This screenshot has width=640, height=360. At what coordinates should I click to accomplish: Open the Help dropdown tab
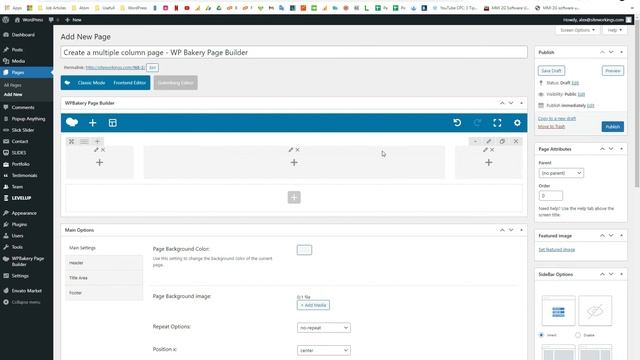point(615,30)
